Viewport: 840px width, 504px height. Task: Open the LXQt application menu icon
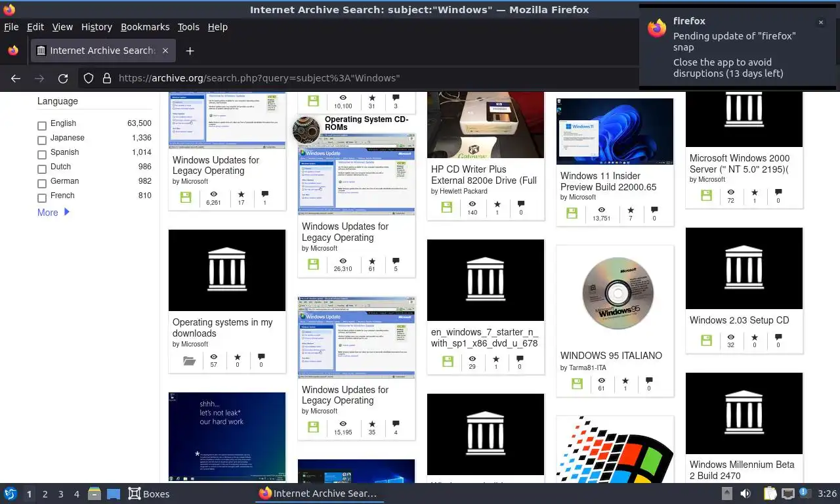pos(10,493)
